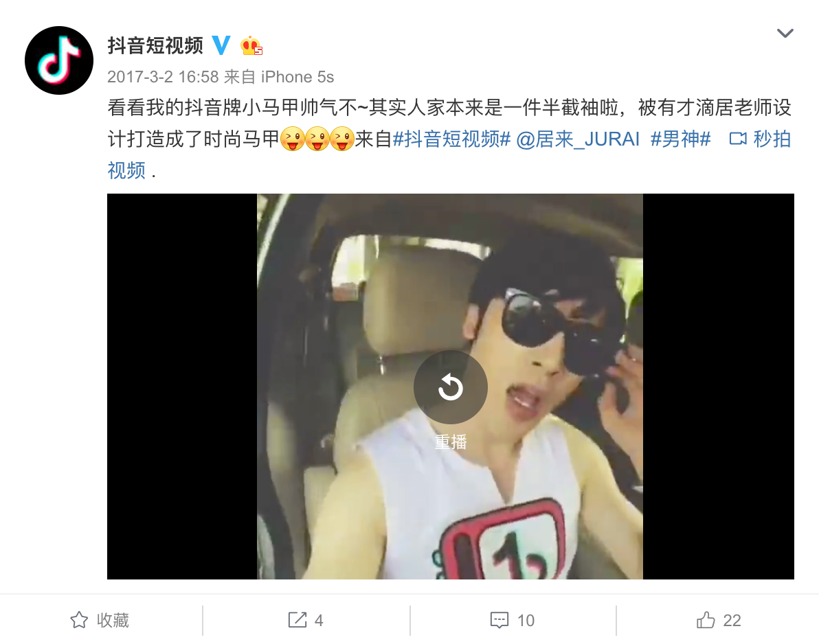The height and width of the screenshot is (644, 819).
Task: Click the crown membership badge icon
Action: (251, 46)
